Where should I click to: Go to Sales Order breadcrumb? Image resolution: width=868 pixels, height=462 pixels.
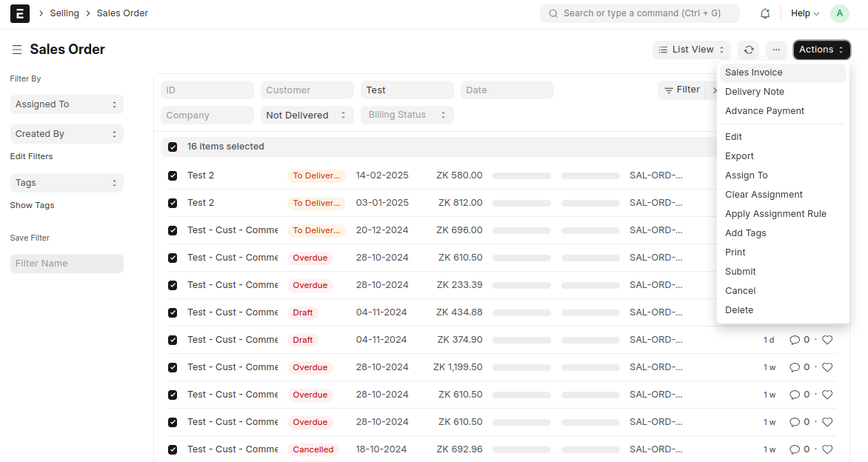122,13
